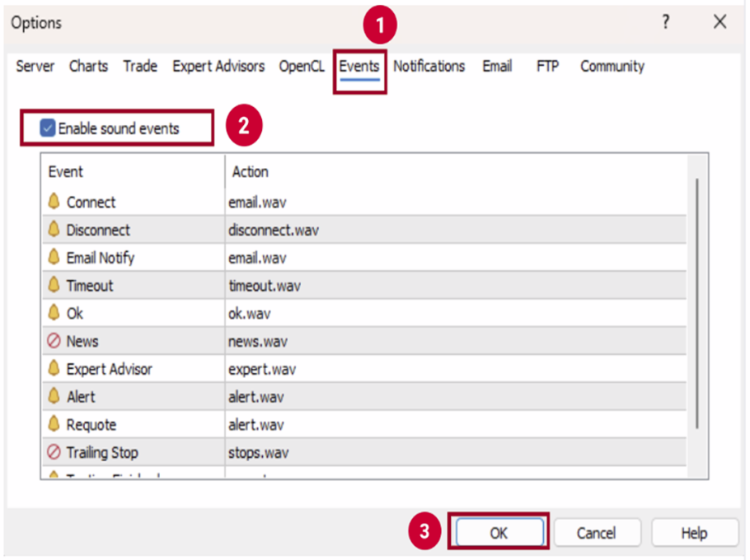750x560 pixels.
Task: Click the bell icon next to Connect
Action: click(x=54, y=202)
